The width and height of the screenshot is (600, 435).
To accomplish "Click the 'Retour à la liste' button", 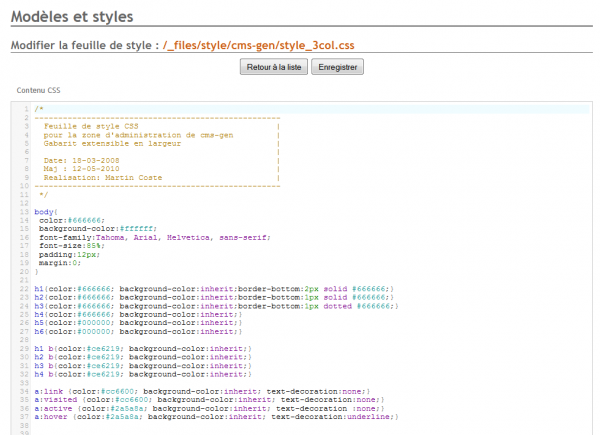I will (x=274, y=67).
